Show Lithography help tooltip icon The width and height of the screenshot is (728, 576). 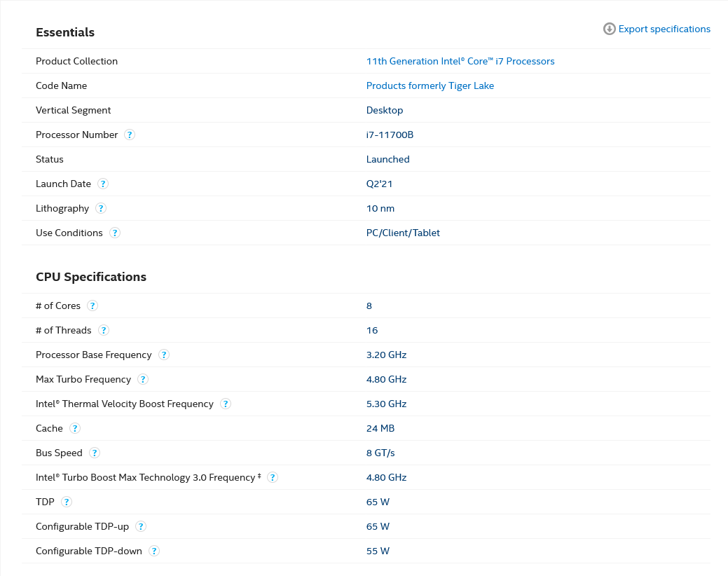tap(101, 208)
